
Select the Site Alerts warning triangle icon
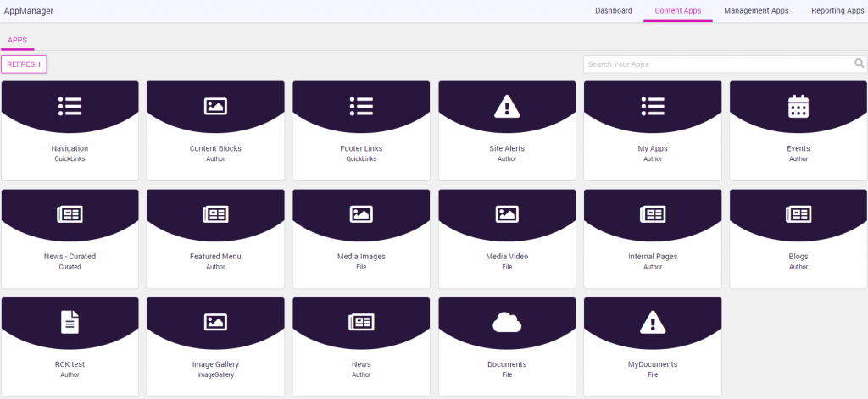pos(507,106)
